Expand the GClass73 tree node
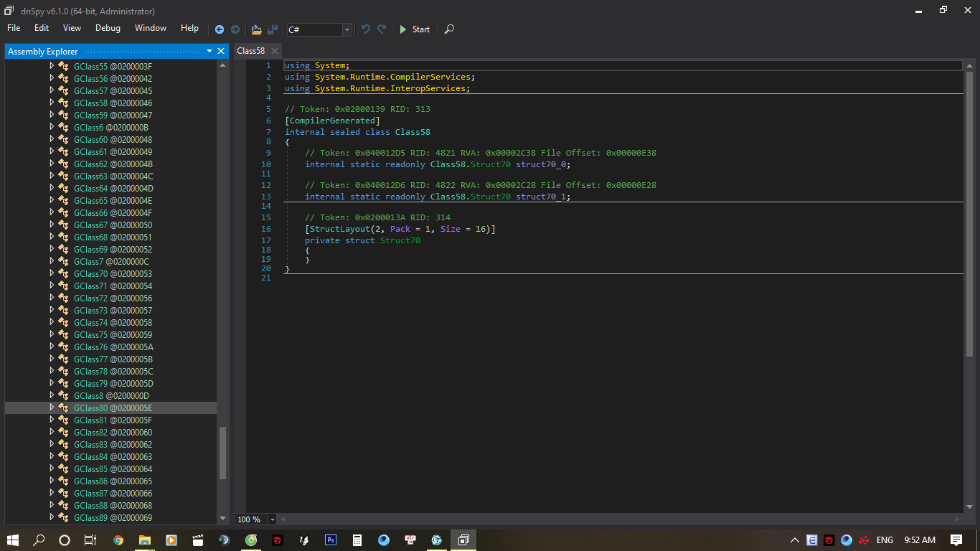 coord(52,310)
